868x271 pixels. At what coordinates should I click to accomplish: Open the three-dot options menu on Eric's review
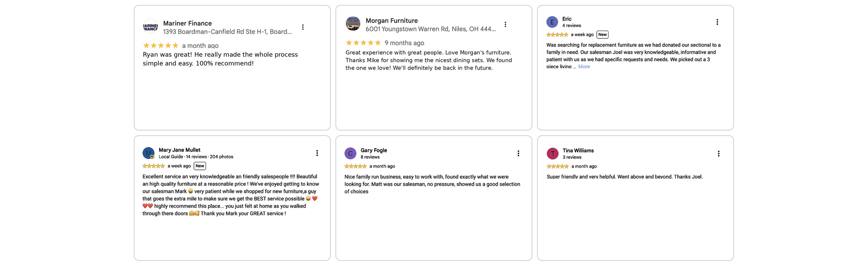717,22
